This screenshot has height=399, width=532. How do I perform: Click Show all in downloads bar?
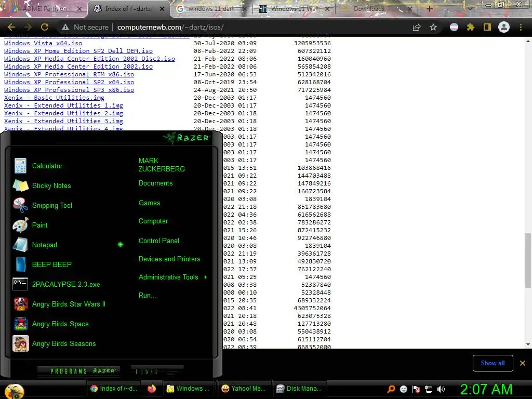pos(493,363)
